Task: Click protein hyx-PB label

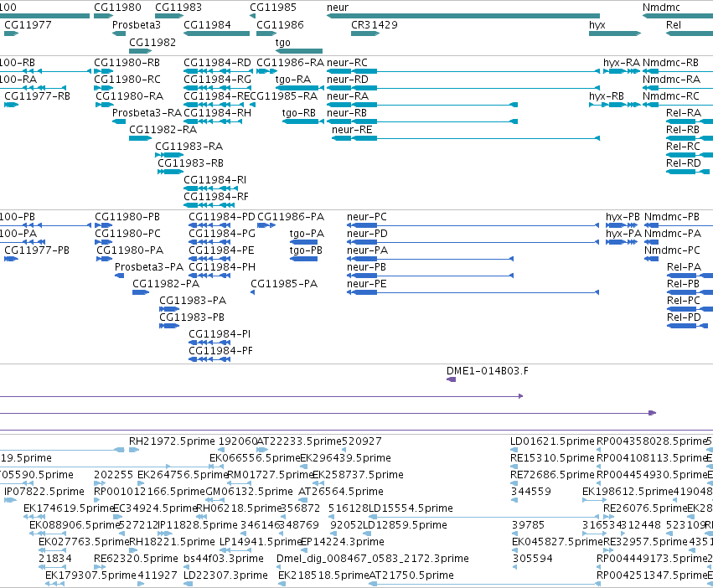Action: click(x=623, y=216)
